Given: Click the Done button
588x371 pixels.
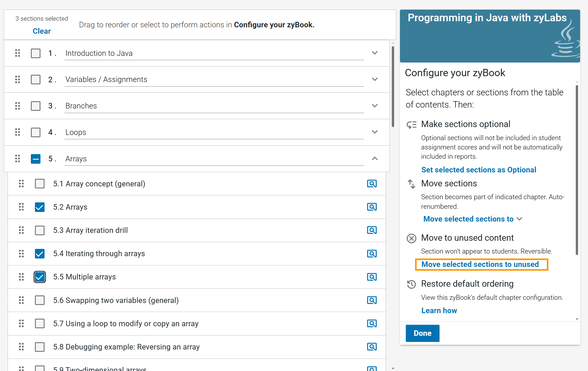Looking at the screenshot, I should pos(422,333).
